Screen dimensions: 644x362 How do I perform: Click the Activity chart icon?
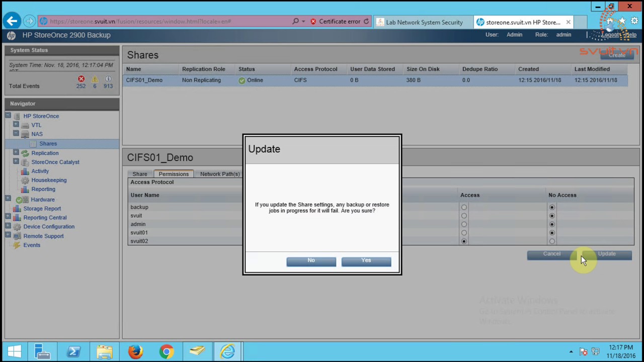25,171
